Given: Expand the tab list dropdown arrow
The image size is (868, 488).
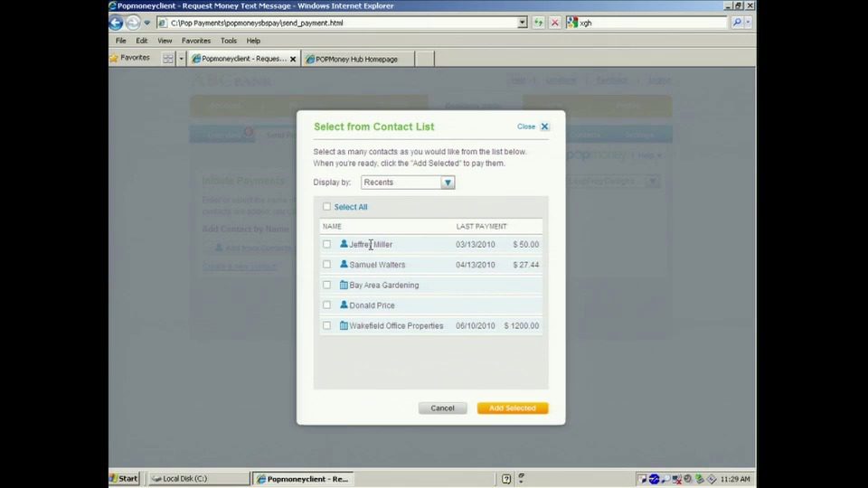Looking at the screenshot, I should click(x=181, y=59).
